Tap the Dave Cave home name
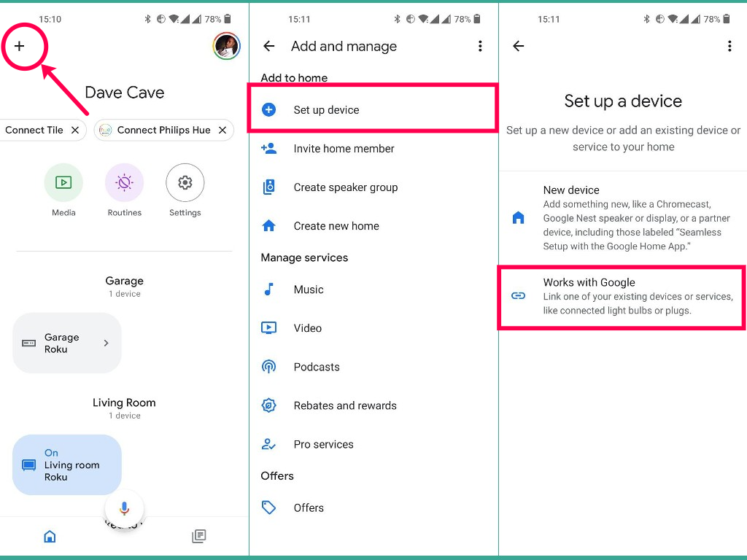The width and height of the screenshot is (747, 560). (x=124, y=93)
